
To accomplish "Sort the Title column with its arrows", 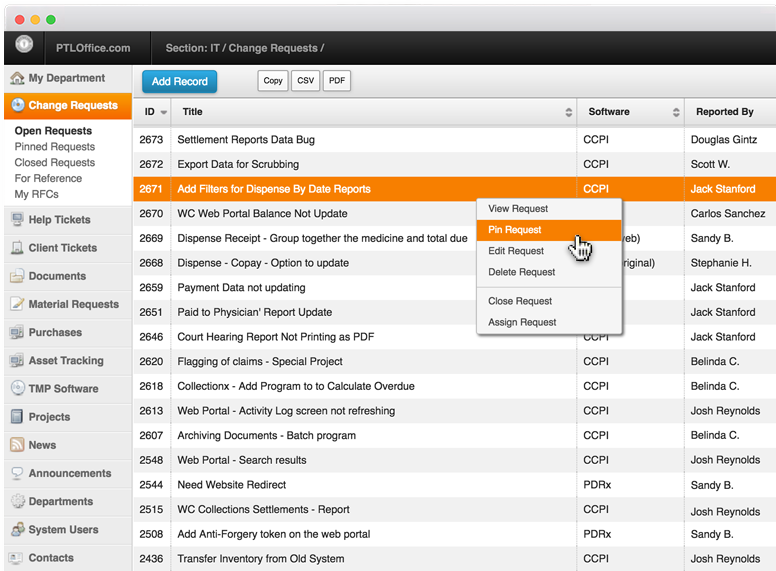I will tap(569, 112).
